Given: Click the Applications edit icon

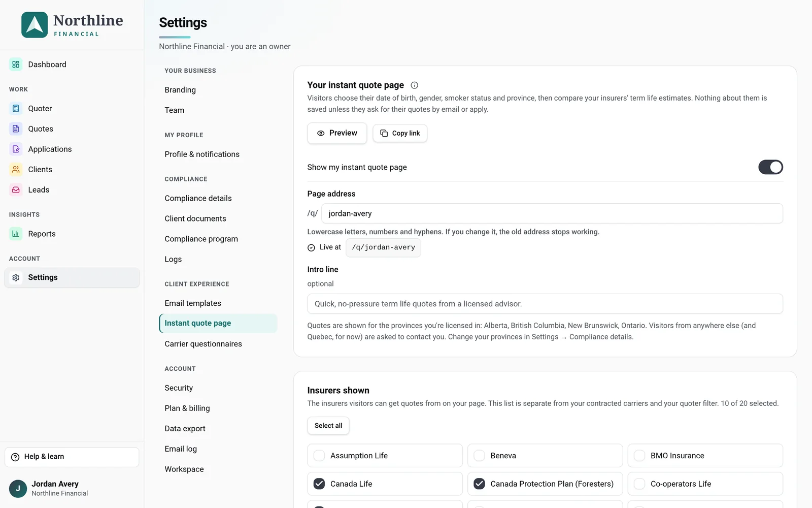Looking at the screenshot, I should [16, 149].
